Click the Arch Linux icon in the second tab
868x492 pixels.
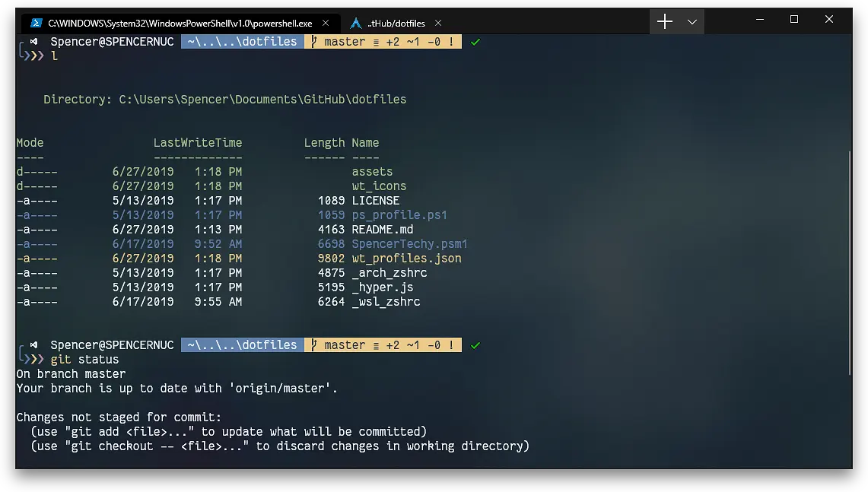coord(356,23)
